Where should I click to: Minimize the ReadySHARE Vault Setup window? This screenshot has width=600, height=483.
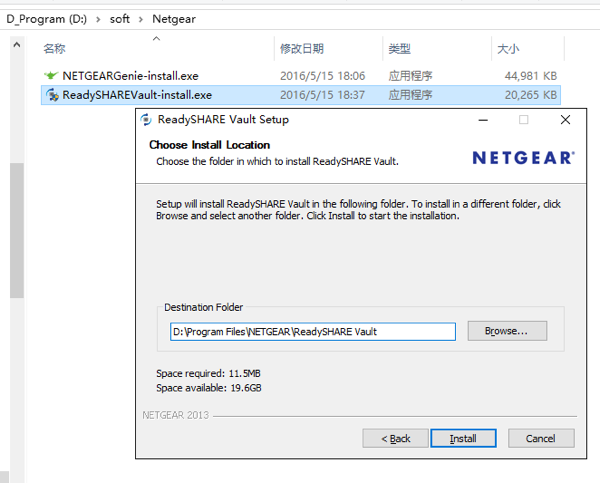[x=483, y=120]
